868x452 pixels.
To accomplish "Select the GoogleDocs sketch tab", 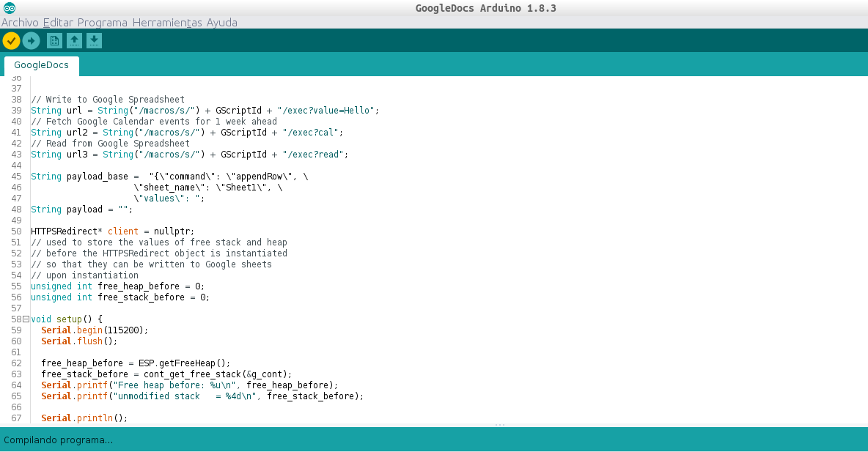I will pos(42,65).
